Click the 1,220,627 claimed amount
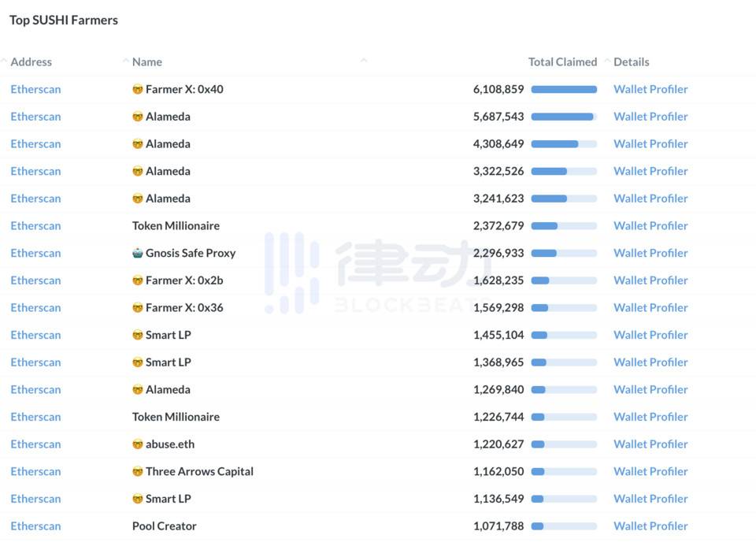Viewport: 756px width, 546px height. [x=498, y=444]
